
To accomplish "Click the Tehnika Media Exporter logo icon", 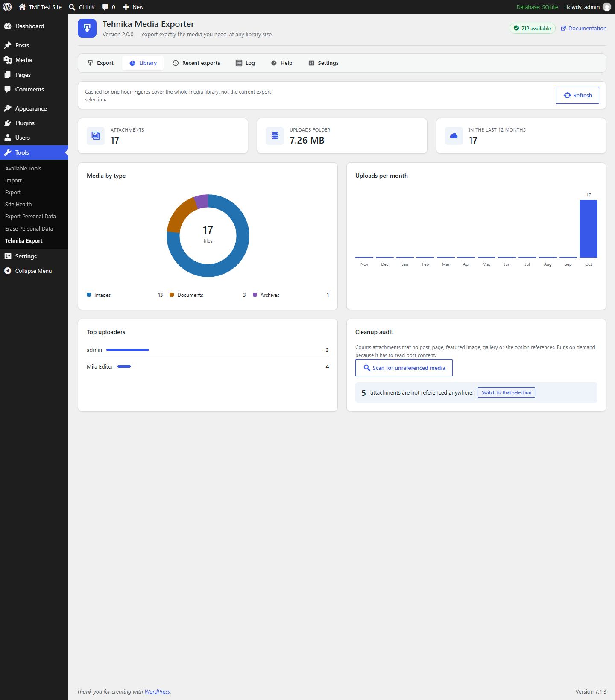I will pos(87,28).
